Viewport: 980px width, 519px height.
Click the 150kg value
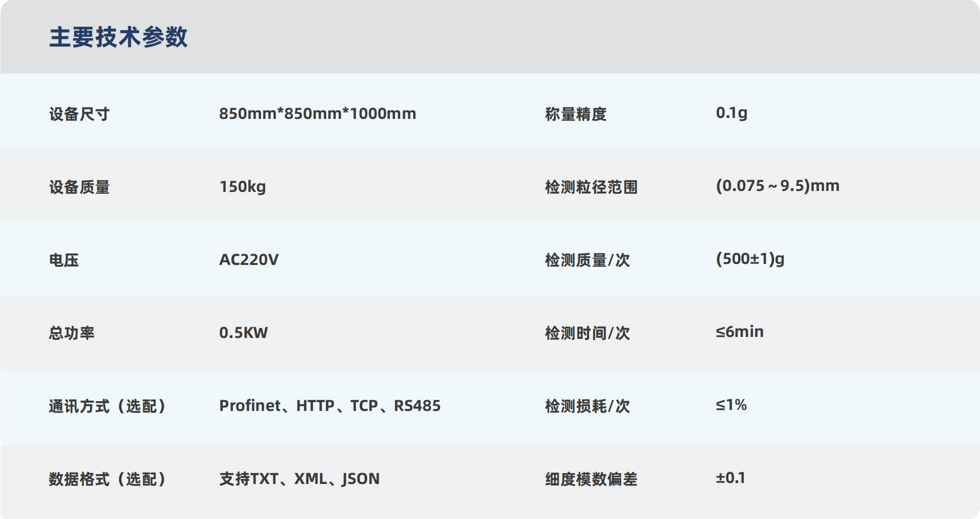pos(243,187)
